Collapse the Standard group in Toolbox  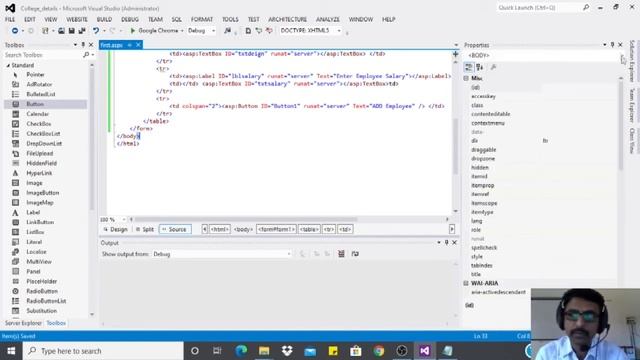tap(8, 65)
